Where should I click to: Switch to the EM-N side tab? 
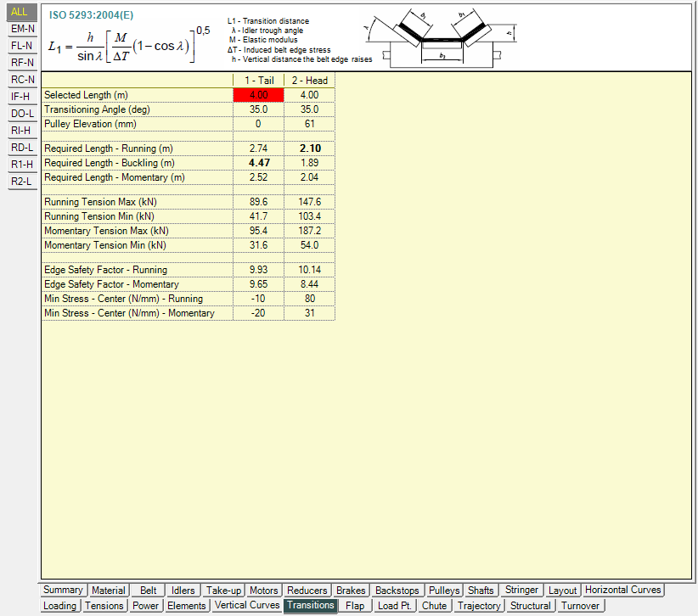point(22,29)
